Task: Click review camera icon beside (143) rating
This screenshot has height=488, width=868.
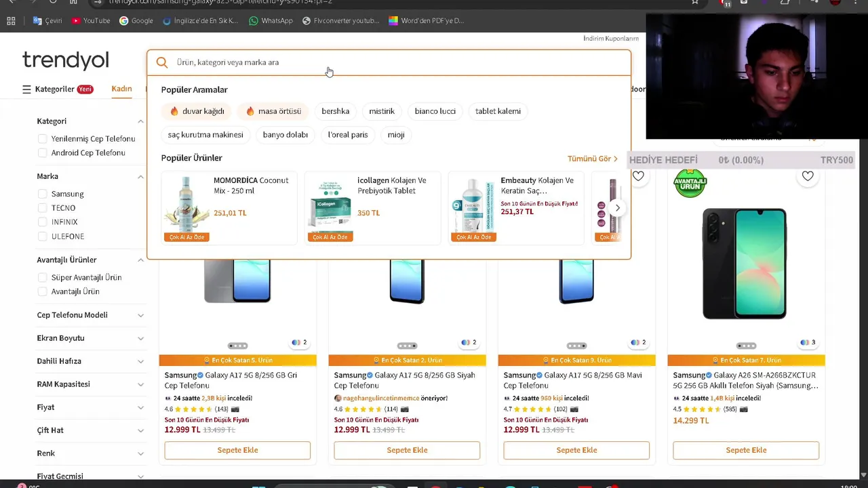Action: coord(235,409)
